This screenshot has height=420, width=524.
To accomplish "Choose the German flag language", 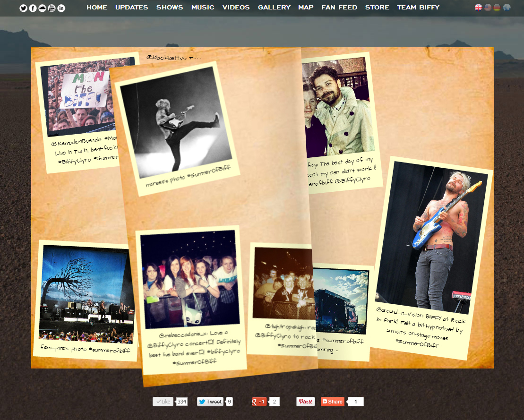I will point(497,8).
